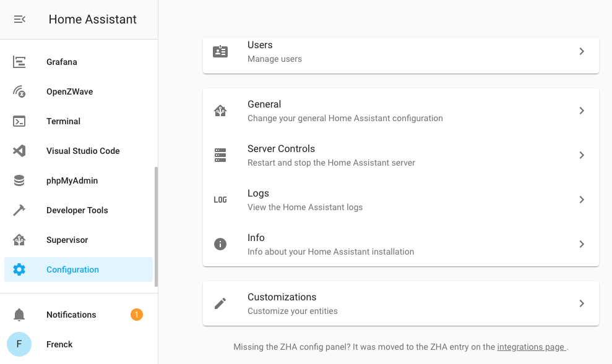Screen dimensions: 612x364
Task: Click the Customizations pencil icon
Action: (x=220, y=303)
